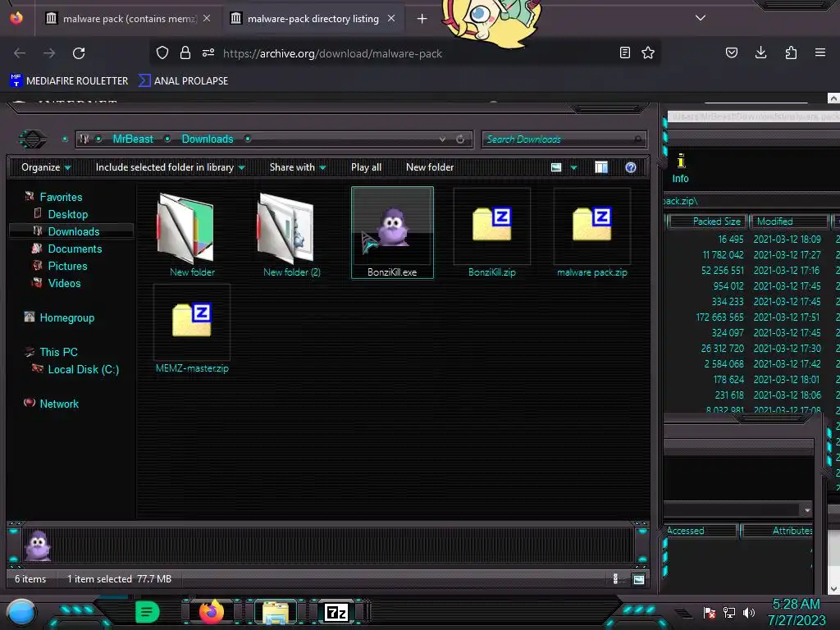Save the page to Pocket
Viewport: 840px width, 630px height.
pyautogui.click(x=732, y=52)
